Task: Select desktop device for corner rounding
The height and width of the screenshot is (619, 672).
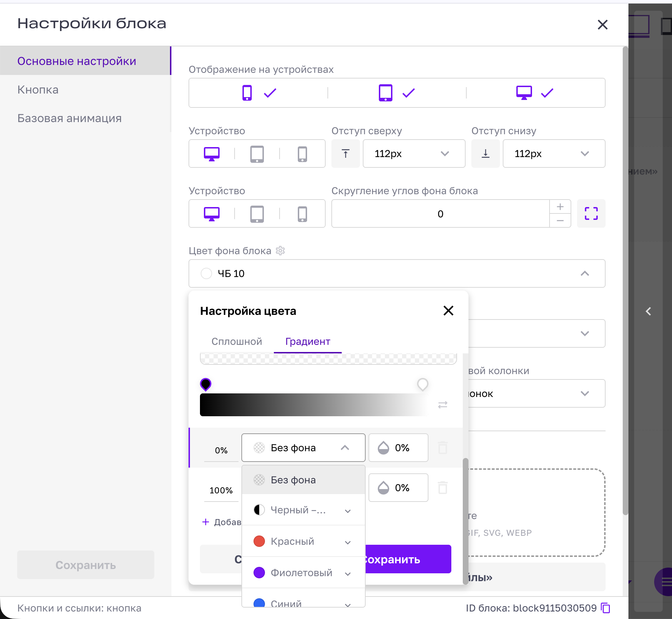Action: (x=212, y=214)
